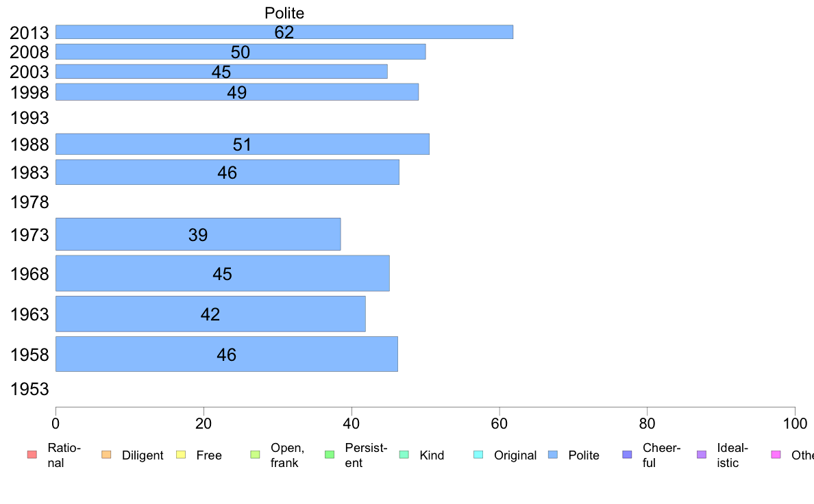Select the 1973 bar with value 39
This screenshot has width=814, height=504.
198,234
